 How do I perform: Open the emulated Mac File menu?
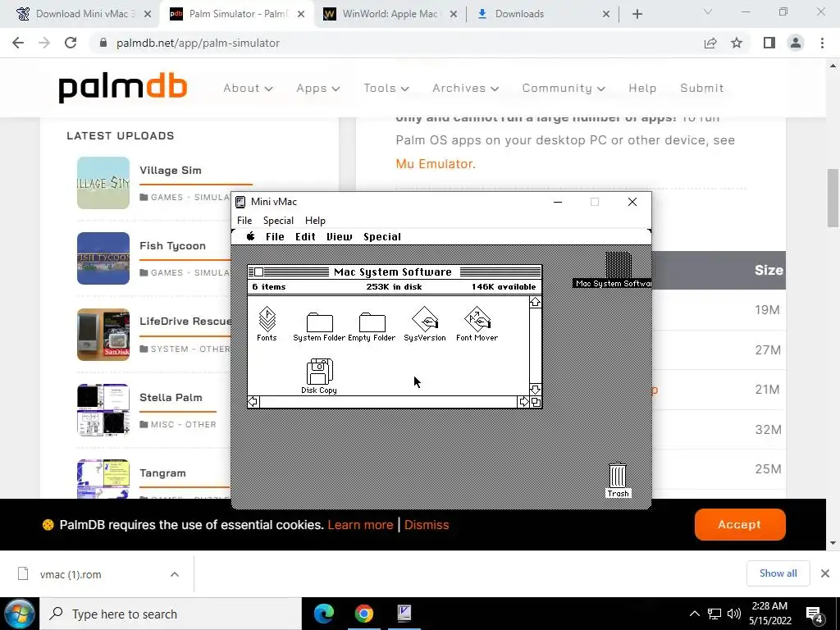point(275,237)
